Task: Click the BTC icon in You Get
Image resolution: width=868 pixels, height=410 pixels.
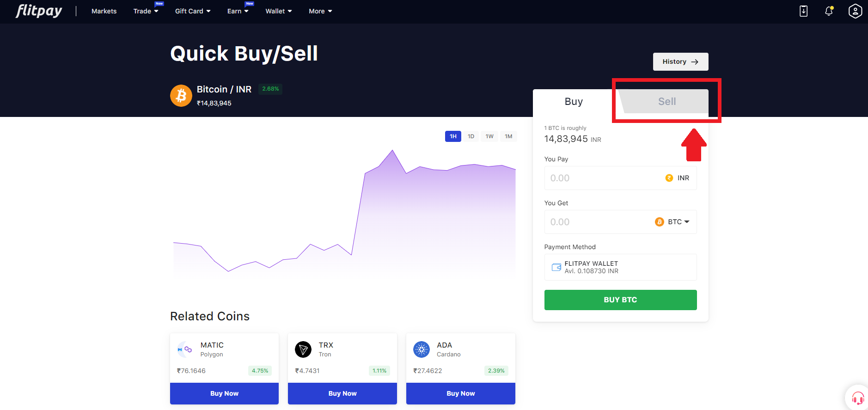Action: click(660, 222)
